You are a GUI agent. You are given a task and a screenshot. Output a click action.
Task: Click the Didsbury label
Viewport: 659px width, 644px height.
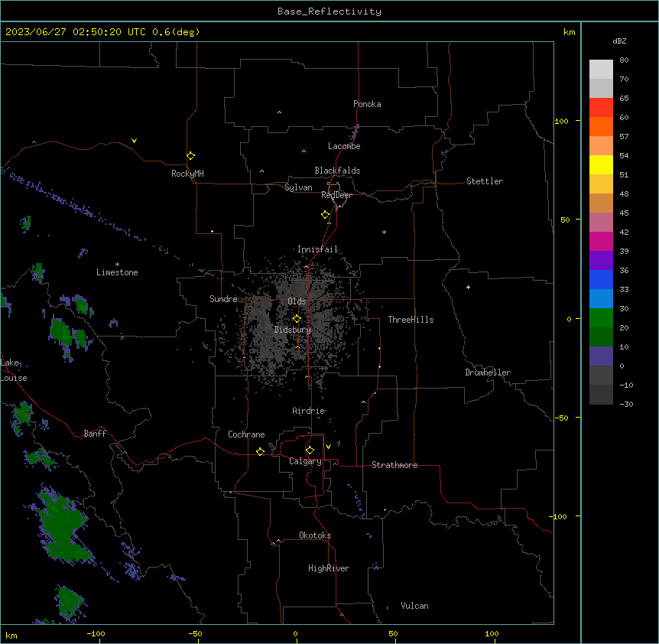[292, 330]
